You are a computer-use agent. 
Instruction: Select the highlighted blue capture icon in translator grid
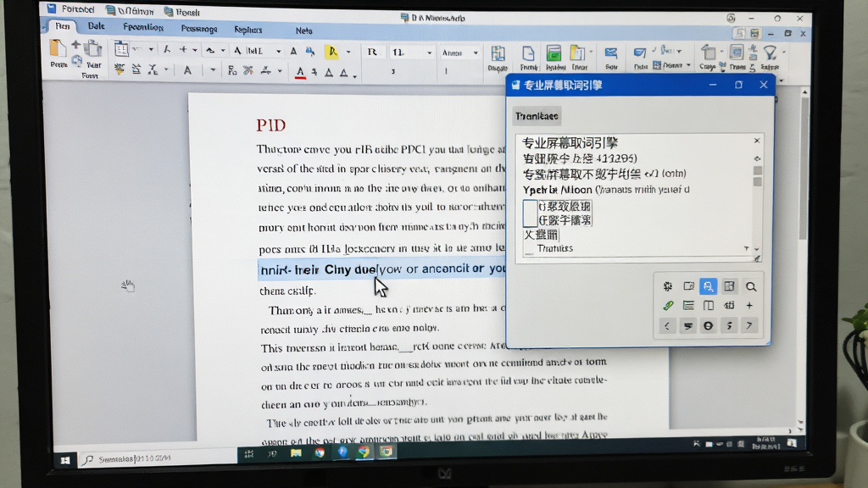pyautogui.click(x=708, y=286)
